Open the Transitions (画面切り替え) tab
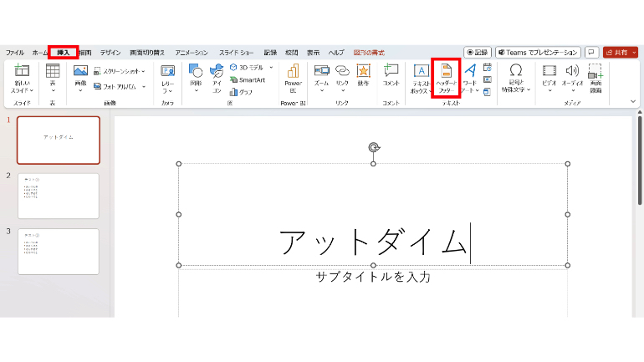This screenshot has height=362, width=644. [147, 53]
